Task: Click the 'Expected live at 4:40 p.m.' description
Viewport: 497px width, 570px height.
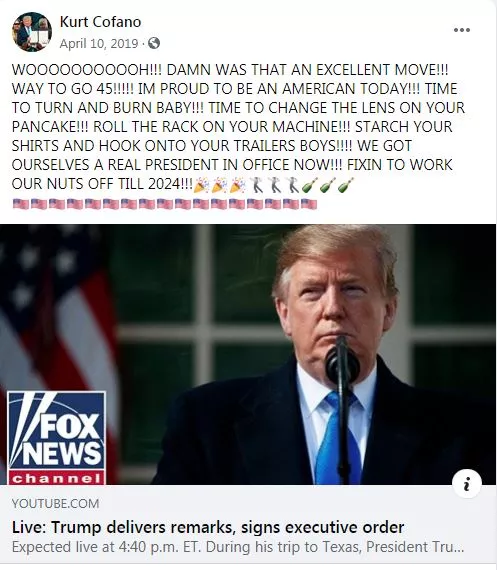Action: (238, 547)
